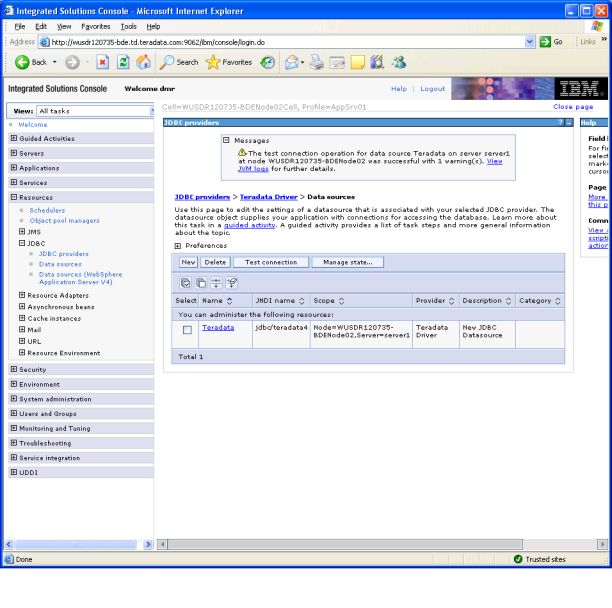Screen dimensions: 612x608
Task: Click the Refresh page icon
Action: (123, 62)
